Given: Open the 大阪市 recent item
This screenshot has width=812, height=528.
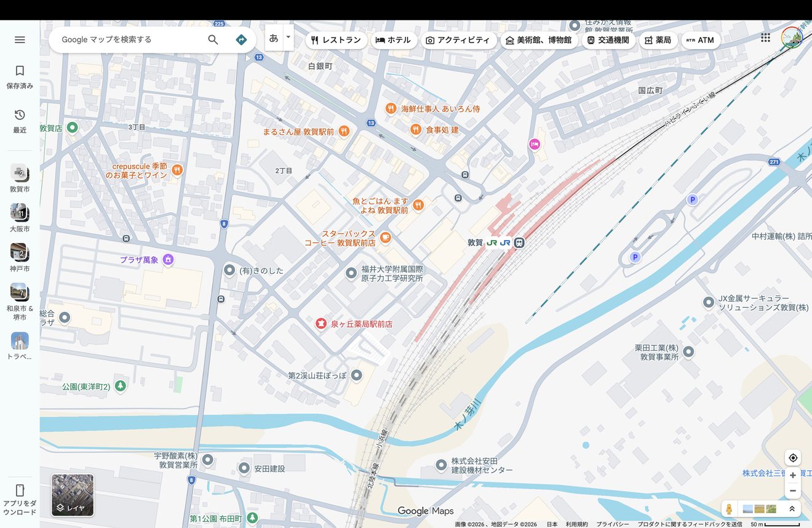Looking at the screenshot, I should click(20, 218).
